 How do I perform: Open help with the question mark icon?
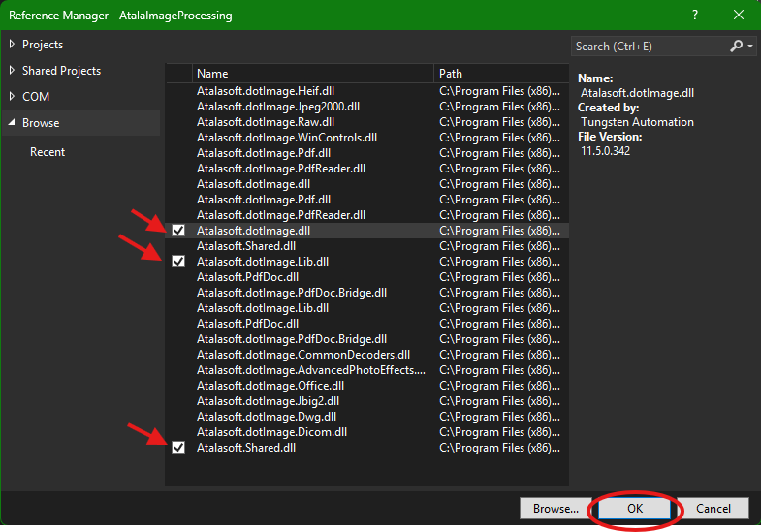[x=695, y=16]
